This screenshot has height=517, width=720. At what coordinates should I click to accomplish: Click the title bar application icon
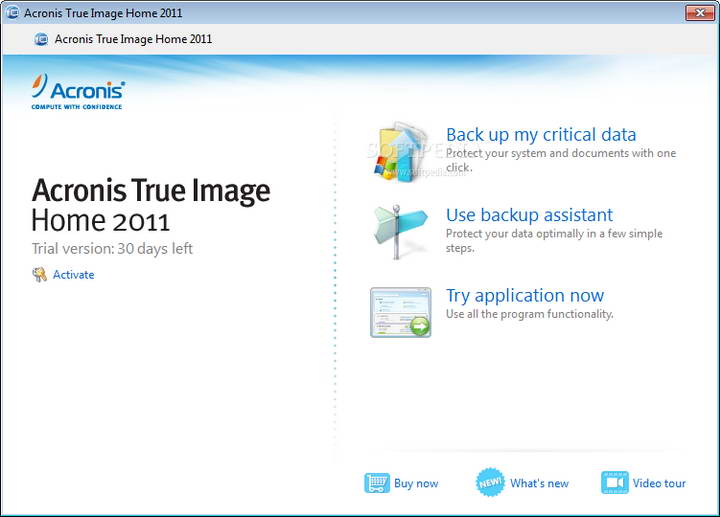pyautogui.click(x=12, y=12)
